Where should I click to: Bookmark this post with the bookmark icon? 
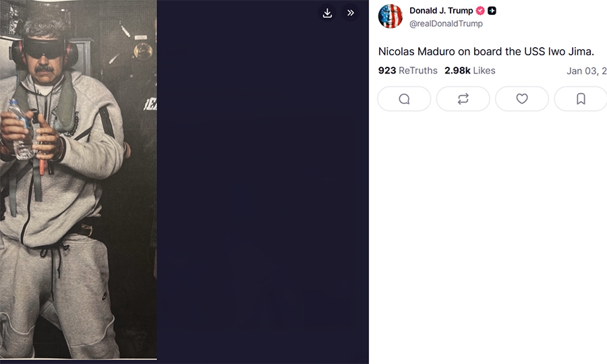tap(580, 99)
